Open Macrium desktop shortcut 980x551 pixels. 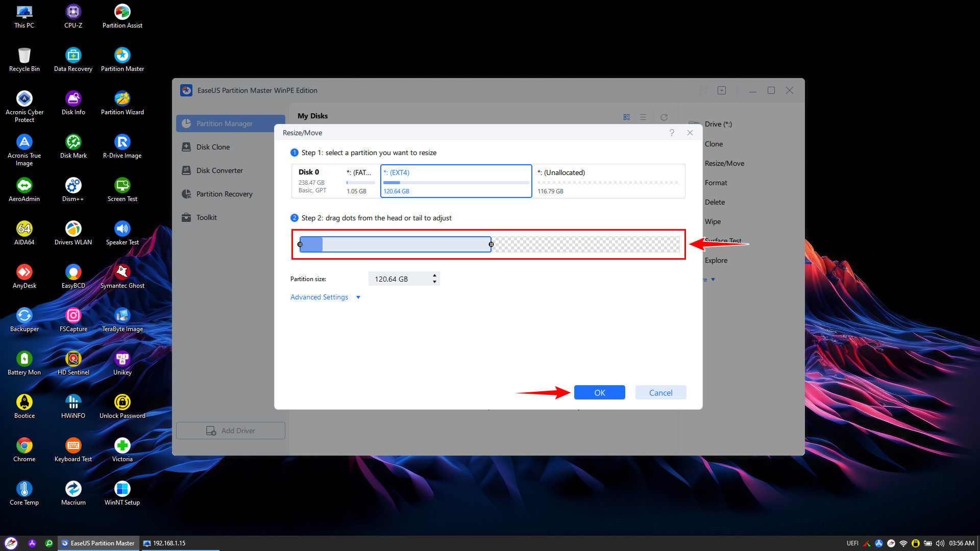73,489
